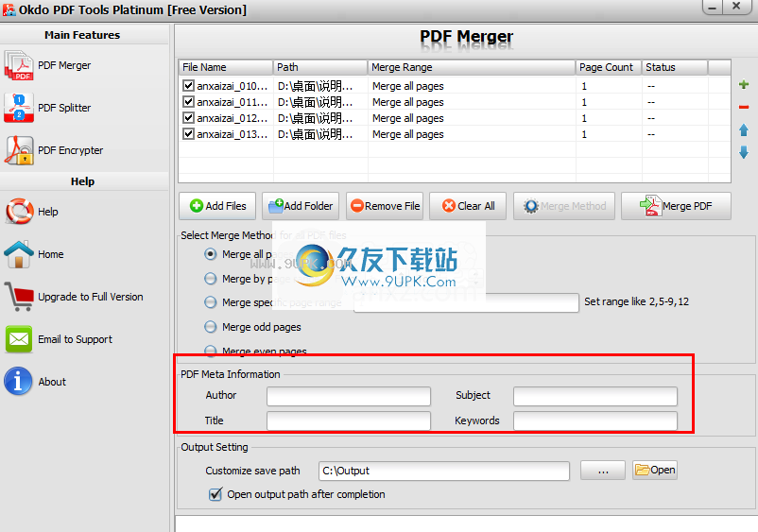This screenshot has width=758, height=532.
Task: Select PDF Splitter label in sidebar
Action: pos(64,108)
